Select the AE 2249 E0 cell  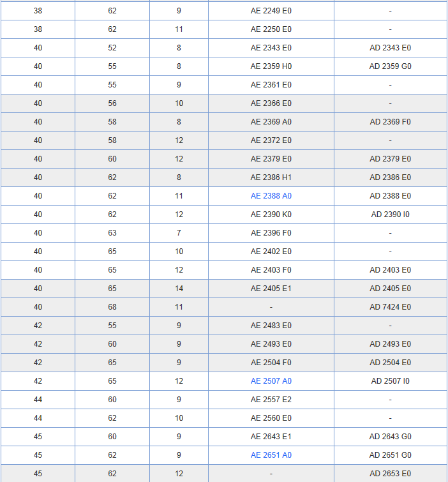(x=271, y=11)
